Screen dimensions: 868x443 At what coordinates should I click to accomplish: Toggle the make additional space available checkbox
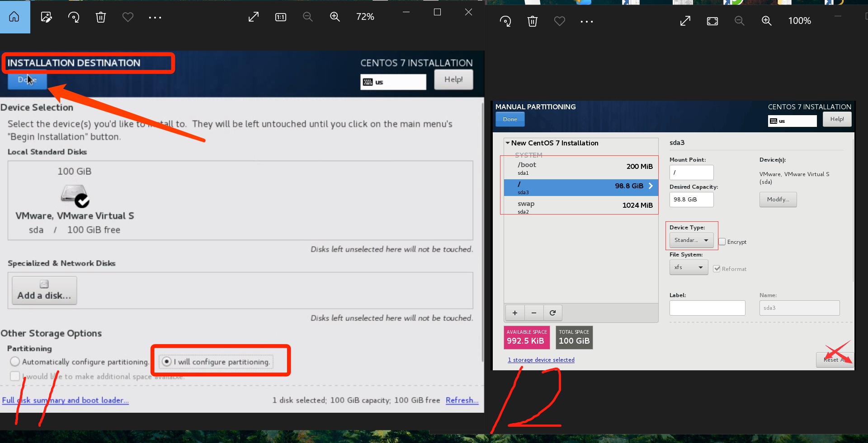click(x=15, y=376)
